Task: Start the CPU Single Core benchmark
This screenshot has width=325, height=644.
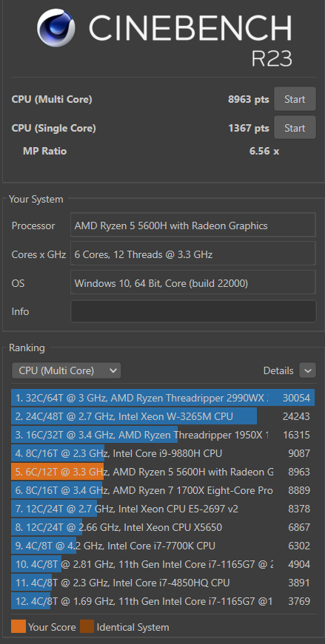Action: (x=295, y=128)
